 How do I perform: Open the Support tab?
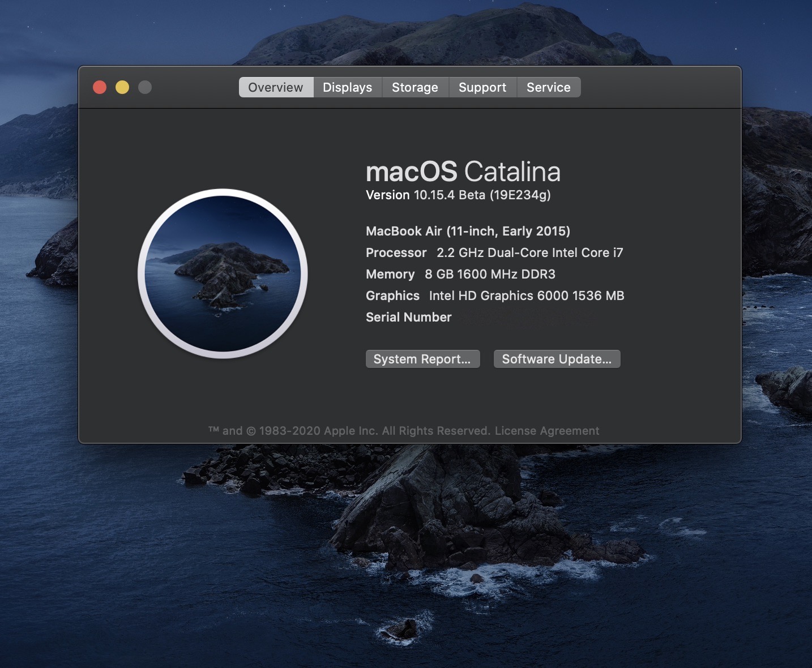click(482, 87)
